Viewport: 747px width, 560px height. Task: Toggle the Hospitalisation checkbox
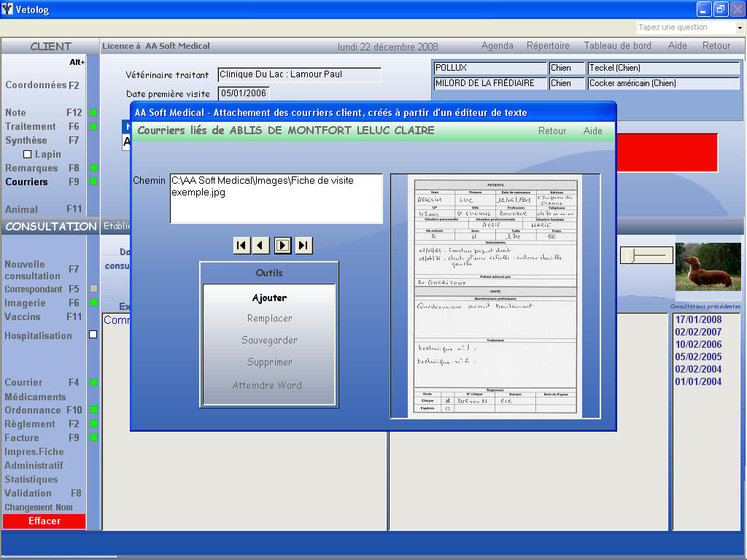pyautogui.click(x=93, y=334)
